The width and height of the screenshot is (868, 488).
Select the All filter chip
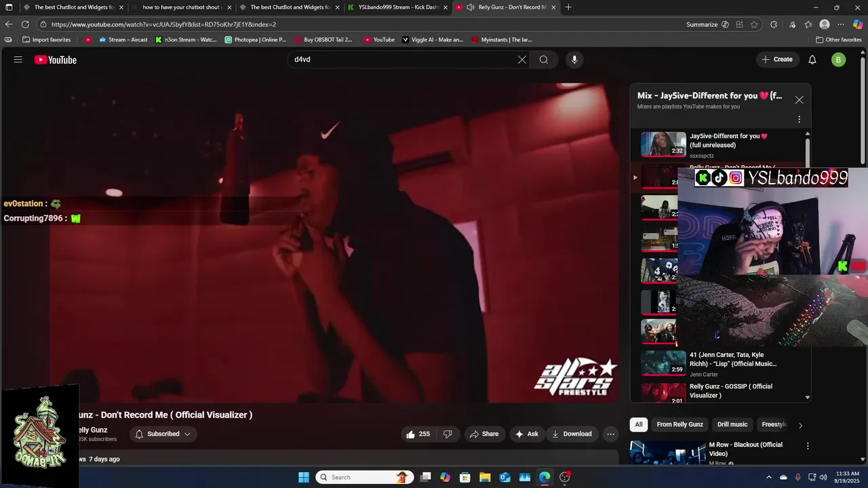(639, 424)
